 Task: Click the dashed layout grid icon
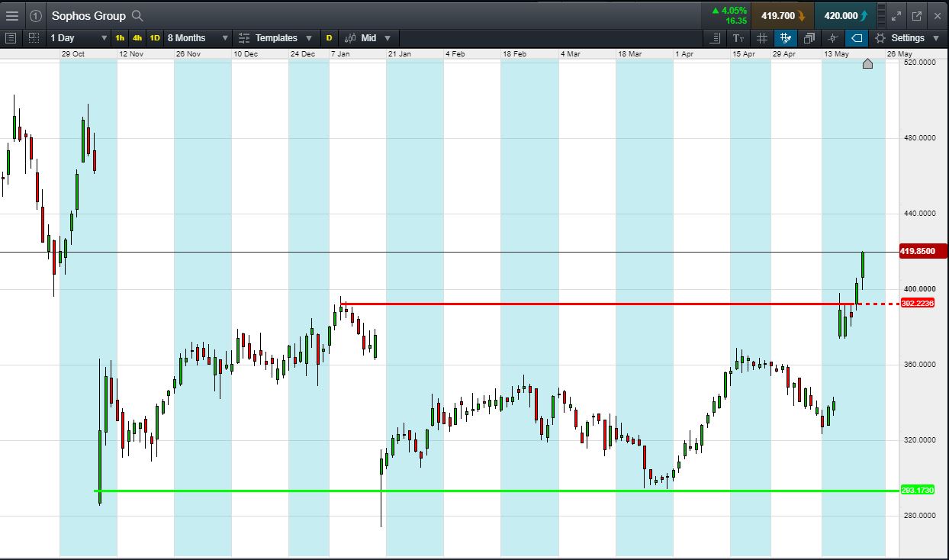(x=34, y=37)
